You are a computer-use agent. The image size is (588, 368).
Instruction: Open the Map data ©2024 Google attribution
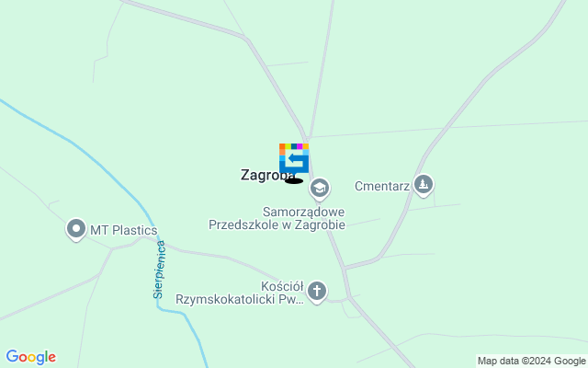click(x=531, y=361)
